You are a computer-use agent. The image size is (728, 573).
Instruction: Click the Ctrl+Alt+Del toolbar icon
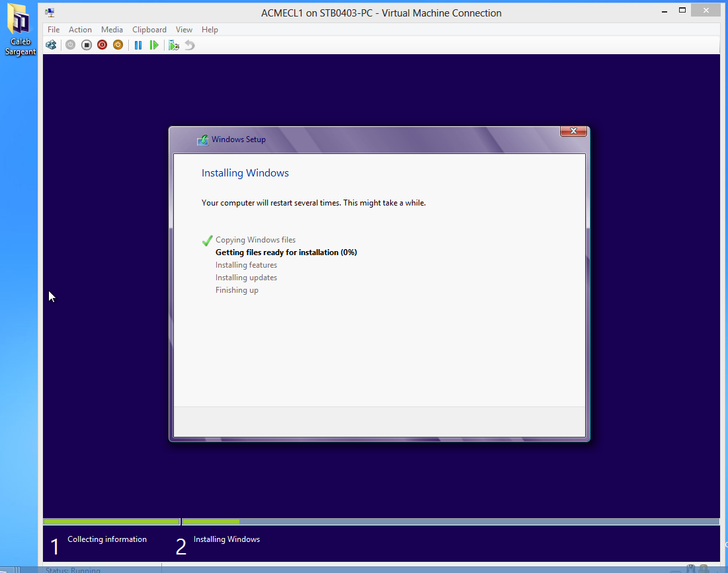point(51,45)
